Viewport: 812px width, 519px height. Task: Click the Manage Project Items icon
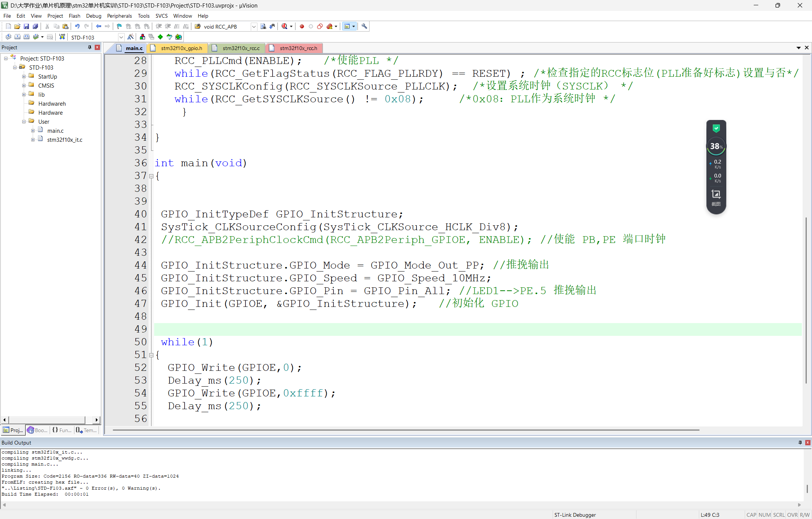point(142,37)
